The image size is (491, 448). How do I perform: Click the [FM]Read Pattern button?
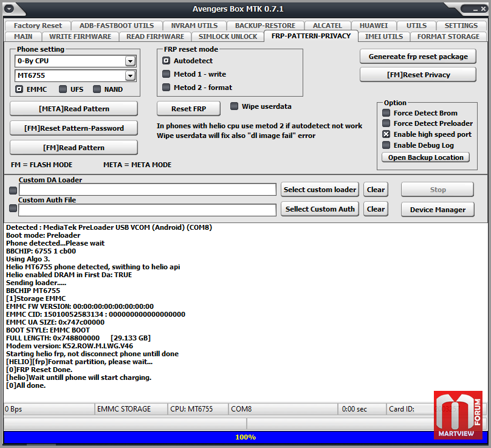click(74, 148)
